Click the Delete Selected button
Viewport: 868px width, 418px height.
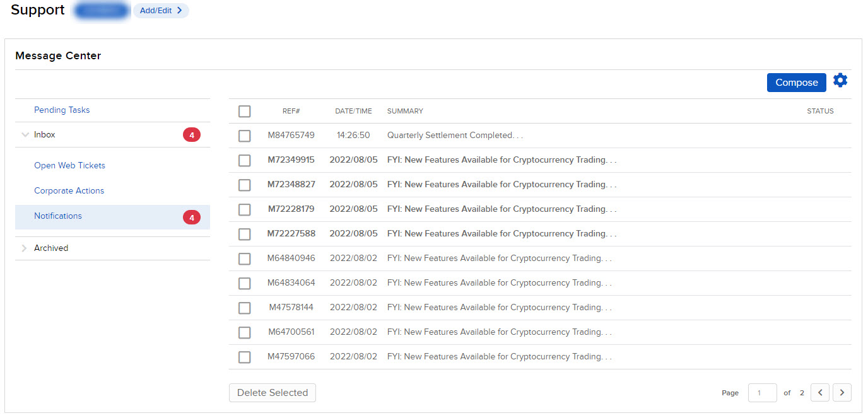[x=272, y=392]
